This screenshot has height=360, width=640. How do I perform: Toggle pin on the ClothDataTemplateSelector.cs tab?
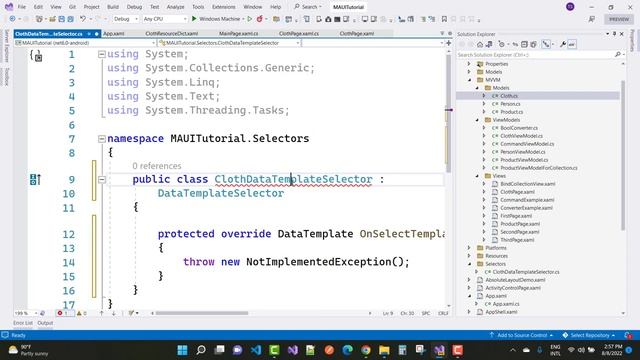pyautogui.click(x=89, y=33)
